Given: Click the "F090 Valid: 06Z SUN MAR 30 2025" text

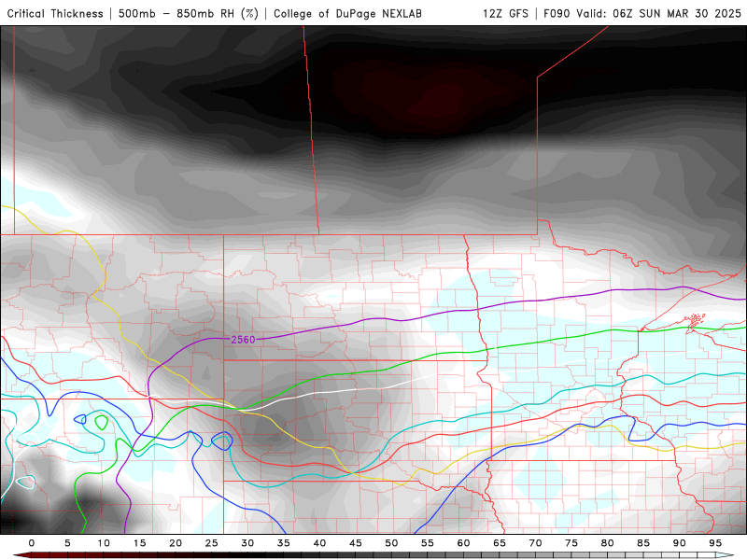Looking at the screenshot, I should [x=642, y=13].
